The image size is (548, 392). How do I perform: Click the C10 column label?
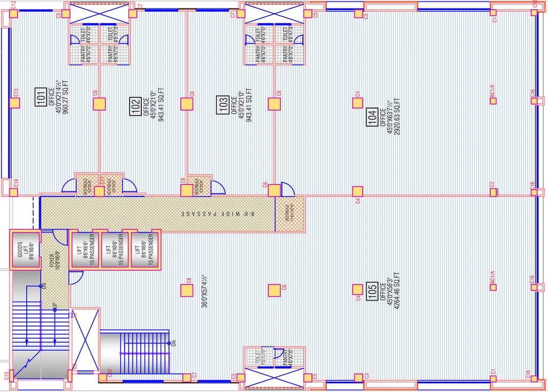click(x=110, y=373)
